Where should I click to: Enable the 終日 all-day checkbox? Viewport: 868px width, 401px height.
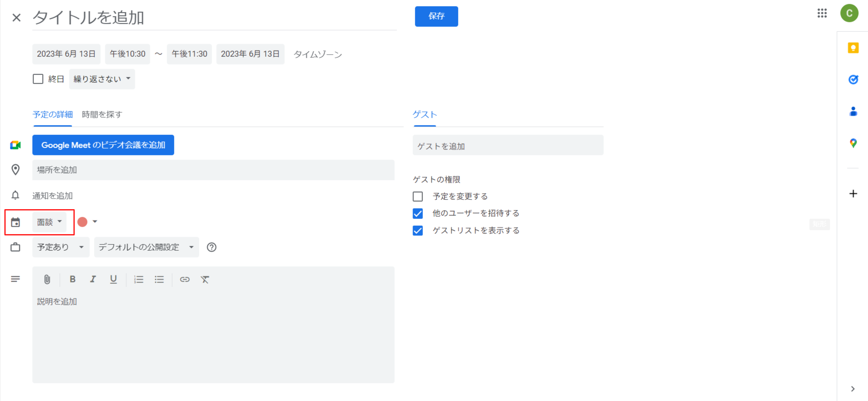pyautogui.click(x=38, y=79)
